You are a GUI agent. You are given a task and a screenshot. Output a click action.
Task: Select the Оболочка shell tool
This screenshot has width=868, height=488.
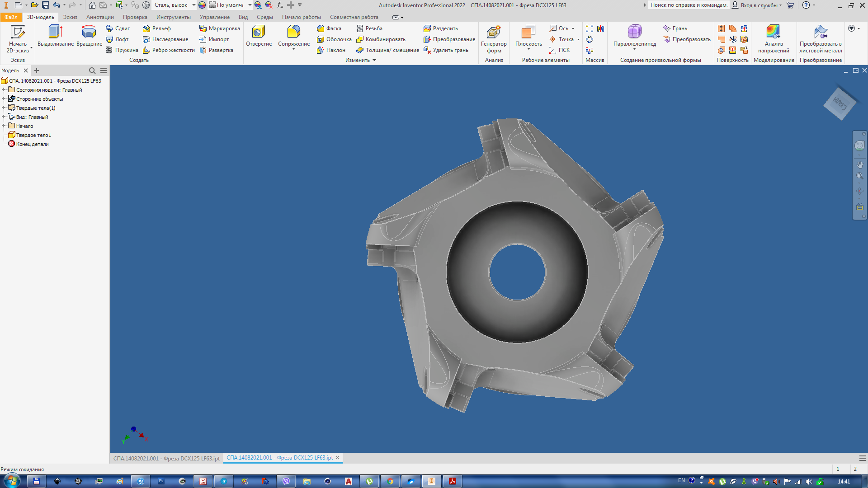coord(334,39)
